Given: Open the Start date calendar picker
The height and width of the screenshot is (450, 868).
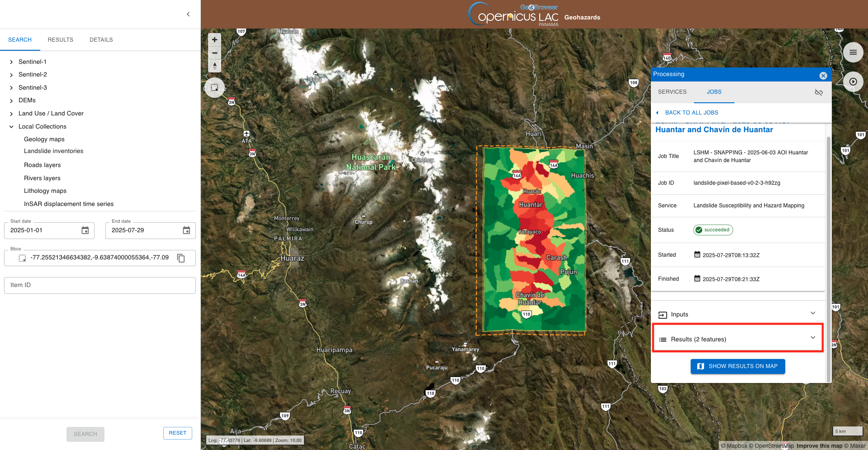Looking at the screenshot, I should point(85,230).
